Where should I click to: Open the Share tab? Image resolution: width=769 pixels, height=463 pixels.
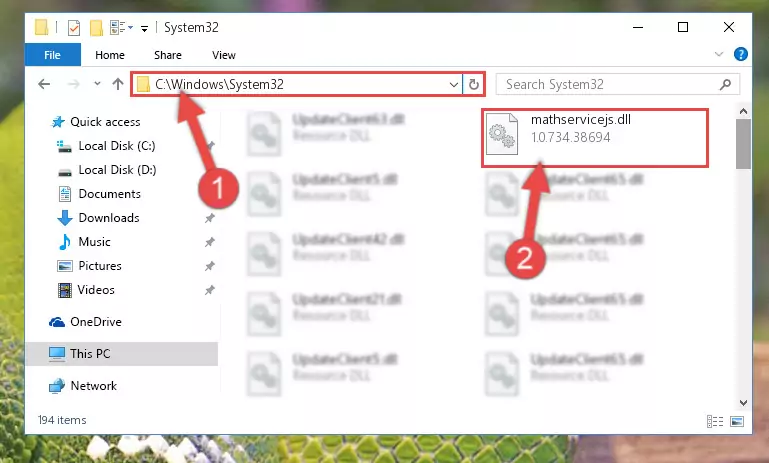pyautogui.click(x=168, y=55)
